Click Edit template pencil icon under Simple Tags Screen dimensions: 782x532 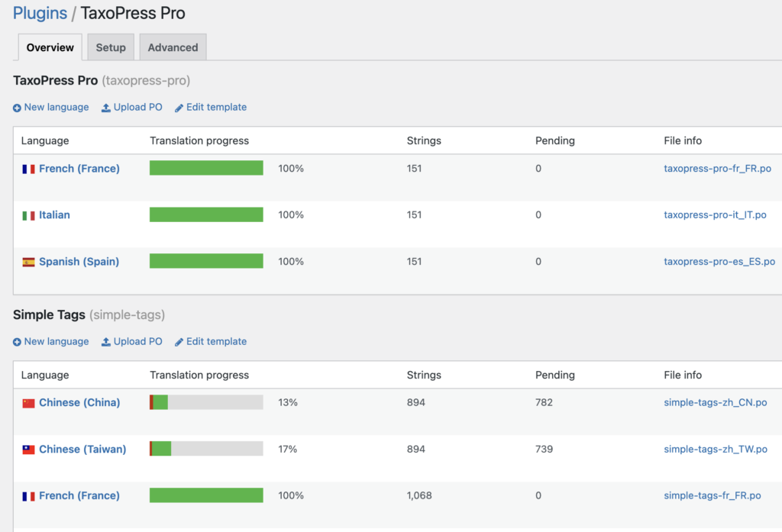click(x=179, y=342)
